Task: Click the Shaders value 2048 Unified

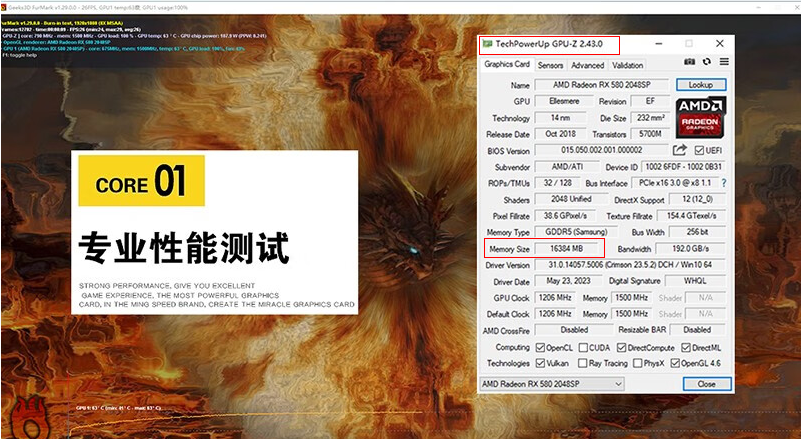Action: [x=571, y=199]
